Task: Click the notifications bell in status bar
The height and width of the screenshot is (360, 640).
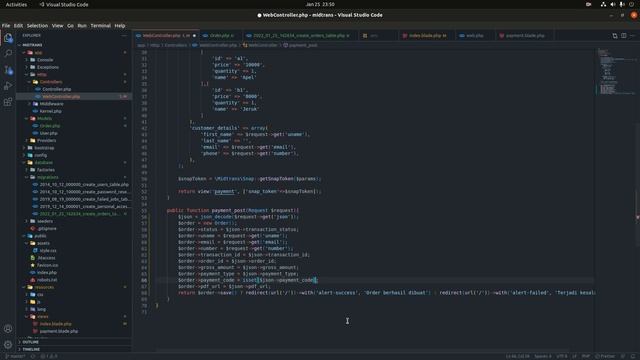Action: [633, 356]
